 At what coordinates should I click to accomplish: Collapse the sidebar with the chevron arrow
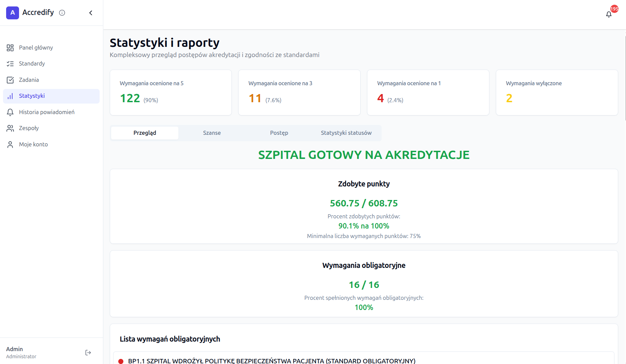pos(91,13)
